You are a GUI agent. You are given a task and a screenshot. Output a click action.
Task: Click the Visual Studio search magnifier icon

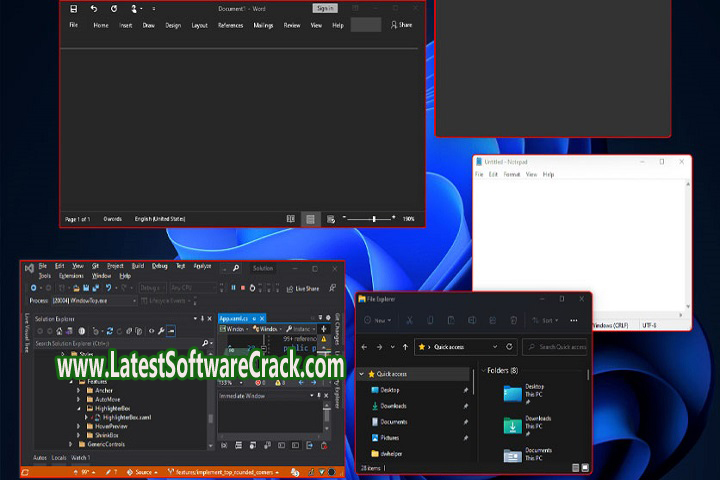click(236, 268)
